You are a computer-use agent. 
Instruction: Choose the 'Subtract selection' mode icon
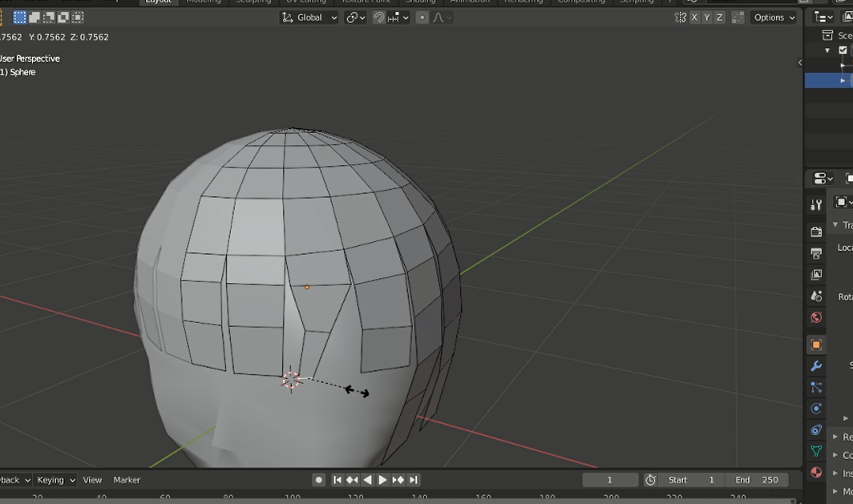point(49,18)
